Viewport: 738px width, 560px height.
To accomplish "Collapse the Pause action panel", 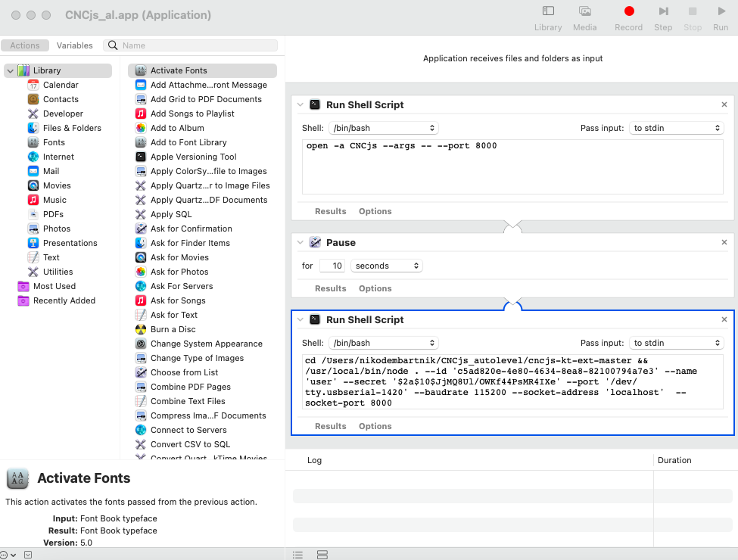I will pos(300,243).
